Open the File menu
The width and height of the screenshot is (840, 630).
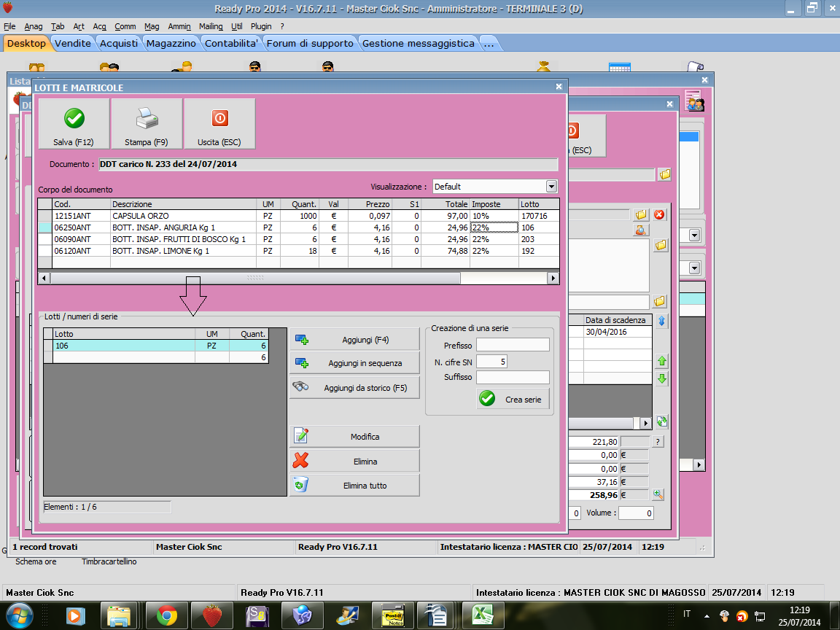pos(9,26)
